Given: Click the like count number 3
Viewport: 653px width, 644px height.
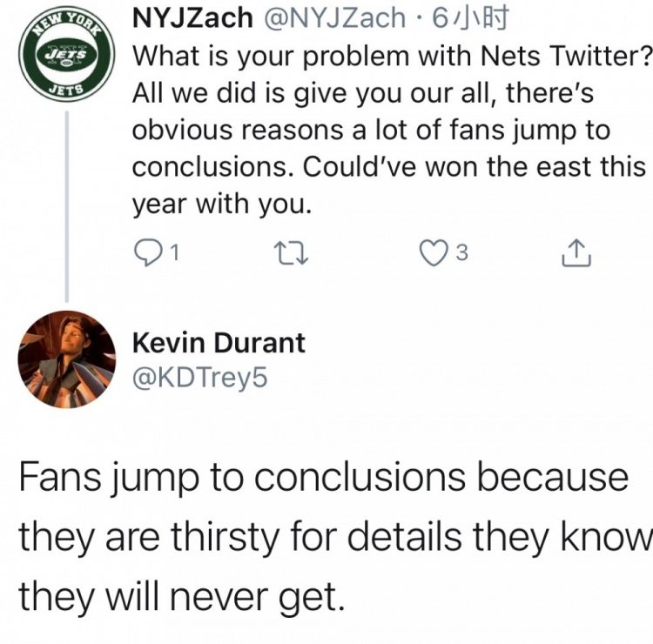Looking at the screenshot, I should [461, 253].
